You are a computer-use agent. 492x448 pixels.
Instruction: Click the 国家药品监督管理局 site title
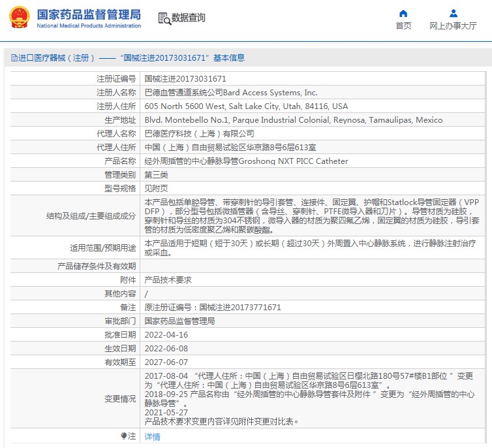coord(88,14)
